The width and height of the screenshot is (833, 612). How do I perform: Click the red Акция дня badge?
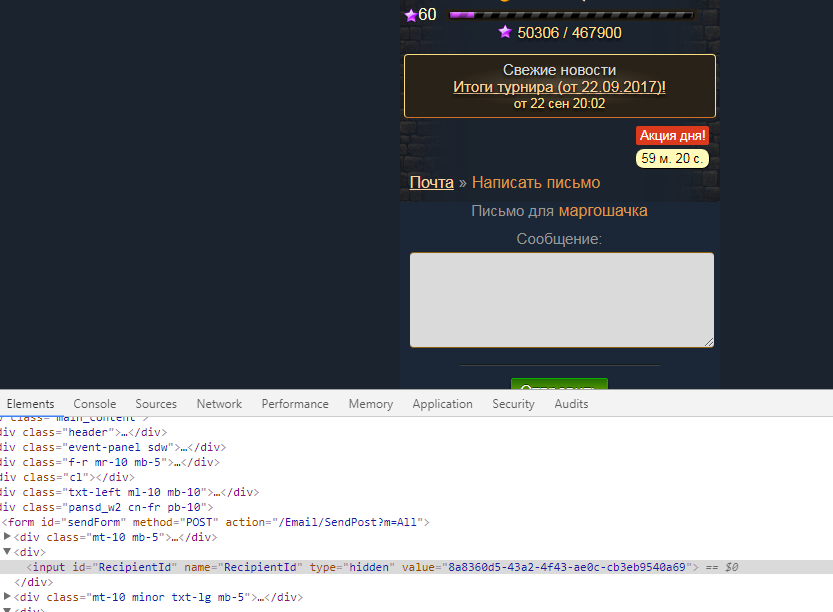672,135
